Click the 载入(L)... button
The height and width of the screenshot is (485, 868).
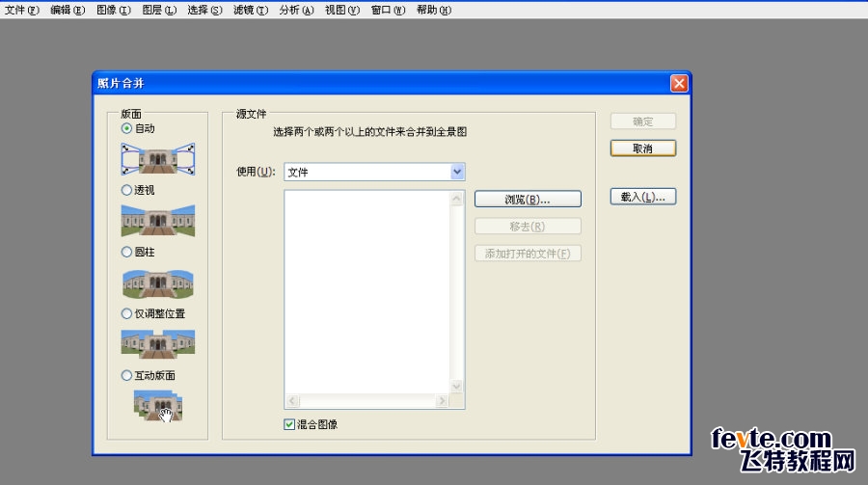point(642,197)
